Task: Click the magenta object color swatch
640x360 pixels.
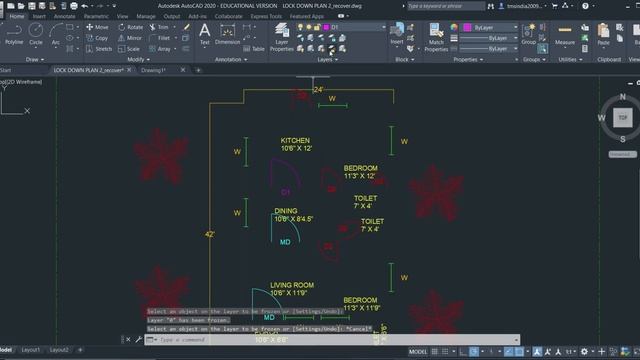Action: pos(467,27)
